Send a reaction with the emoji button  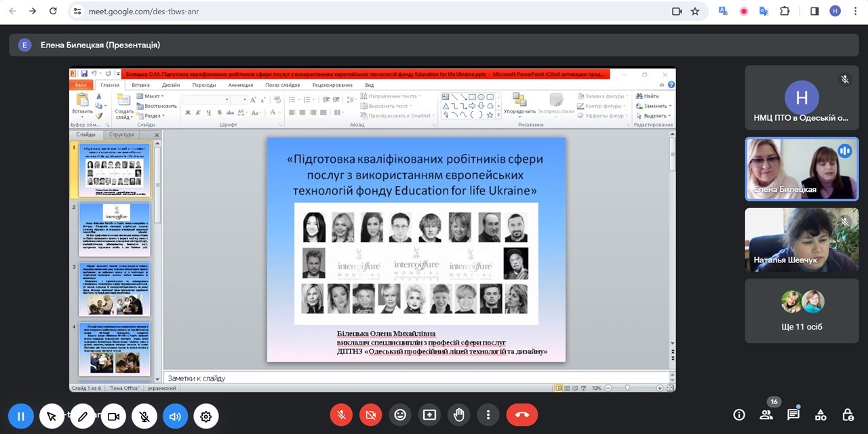[400, 415]
